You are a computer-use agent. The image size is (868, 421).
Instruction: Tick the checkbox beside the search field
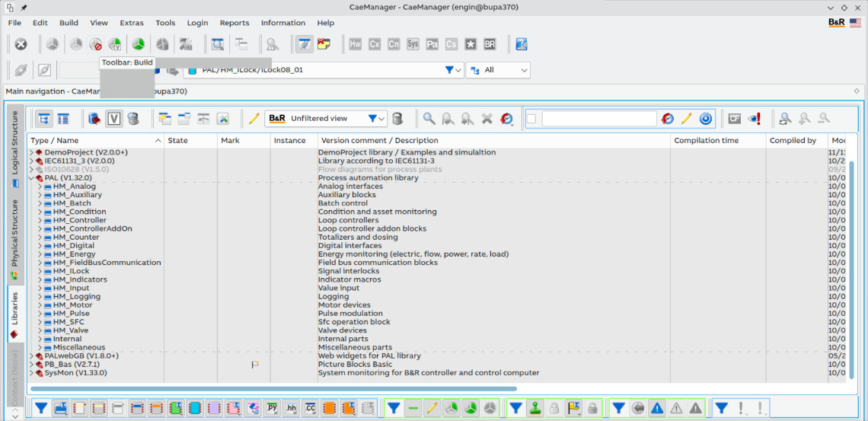pos(531,119)
